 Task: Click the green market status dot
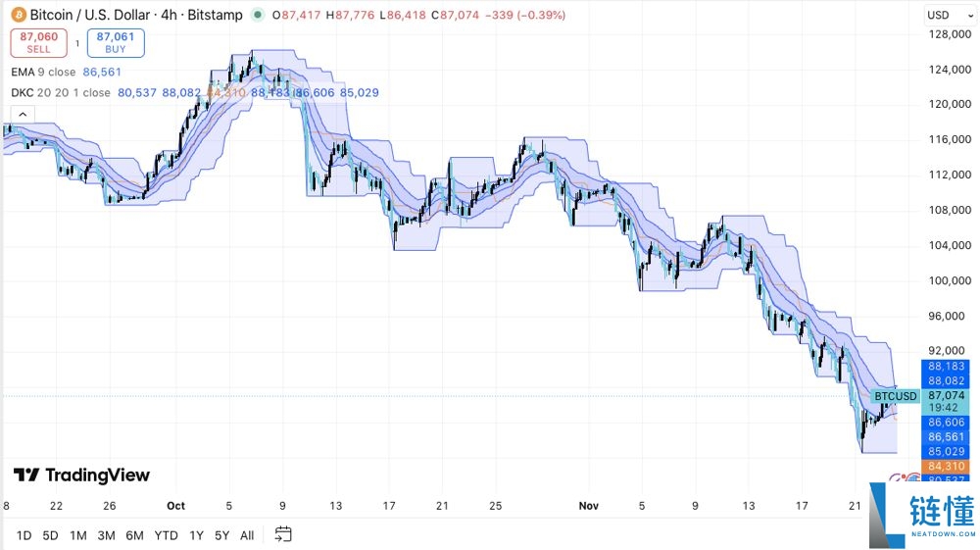tap(257, 15)
